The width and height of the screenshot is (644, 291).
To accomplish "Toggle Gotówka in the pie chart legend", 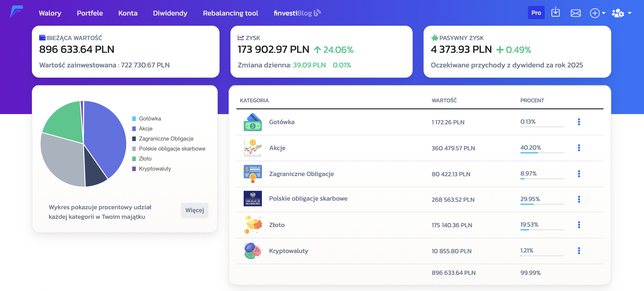I will [150, 118].
